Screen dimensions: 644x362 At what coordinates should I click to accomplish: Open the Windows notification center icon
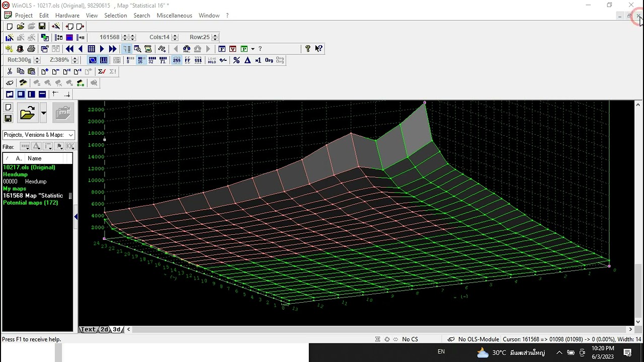click(627, 353)
